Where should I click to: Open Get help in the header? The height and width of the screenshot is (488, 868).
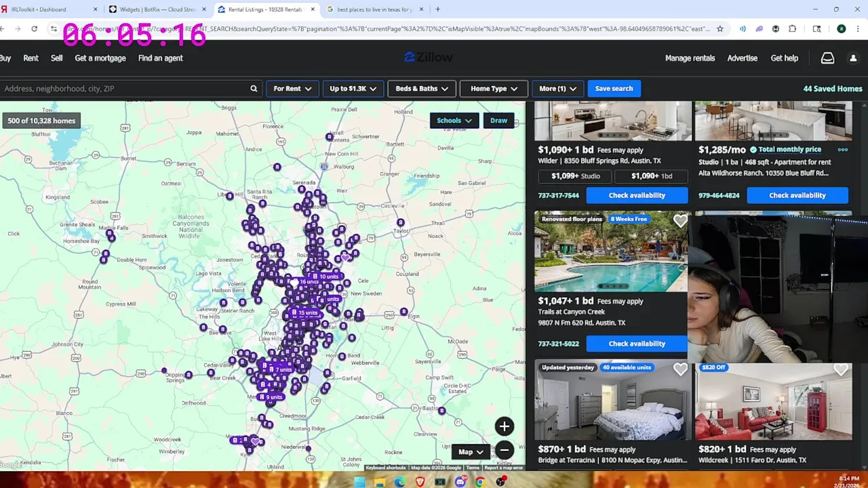click(x=784, y=58)
